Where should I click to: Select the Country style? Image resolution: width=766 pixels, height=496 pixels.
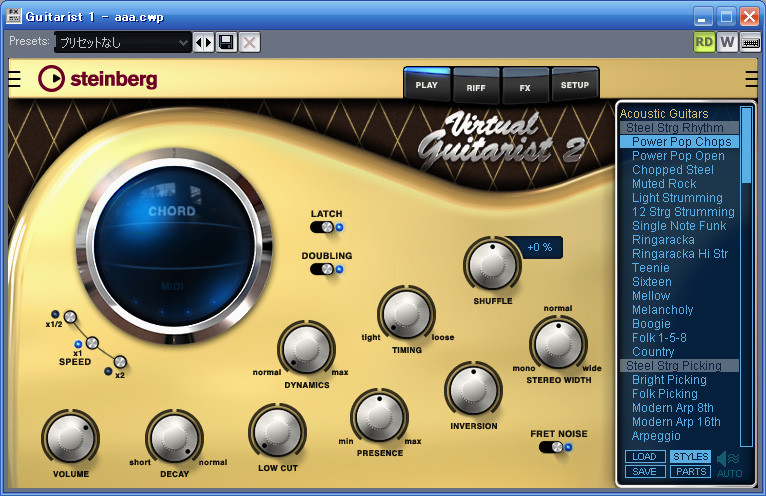pos(653,352)
